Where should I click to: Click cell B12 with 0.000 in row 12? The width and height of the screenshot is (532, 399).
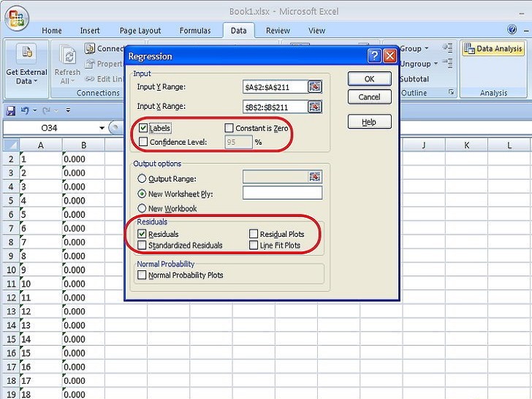point(83,297)
